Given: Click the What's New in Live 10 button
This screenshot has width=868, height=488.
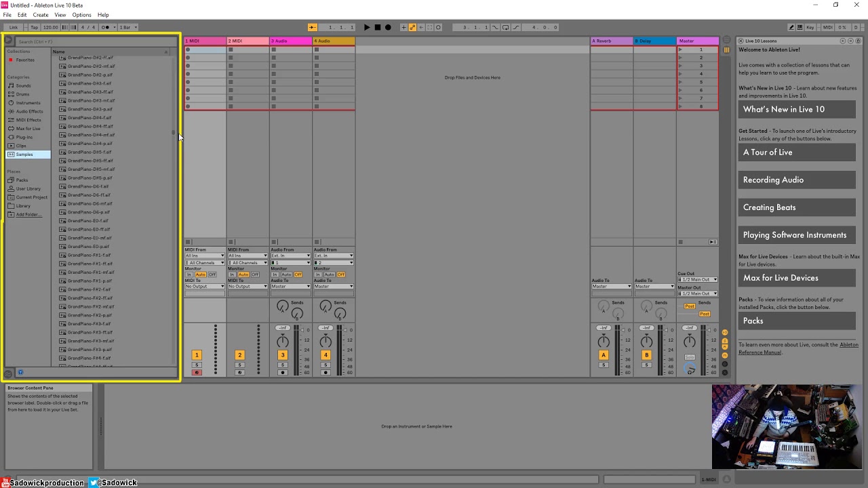Looking at the screenshot, I should pyautogui.click(x=797, y=109).
